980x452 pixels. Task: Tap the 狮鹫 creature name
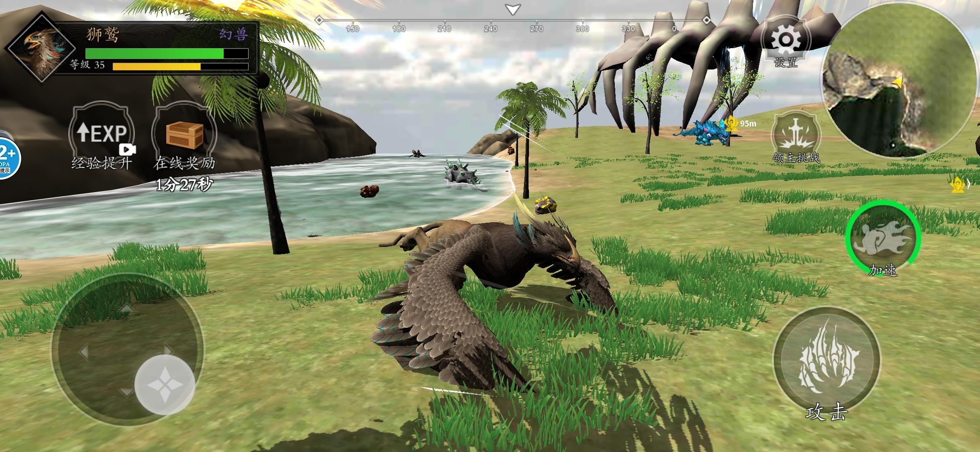[x=103, y=35]
